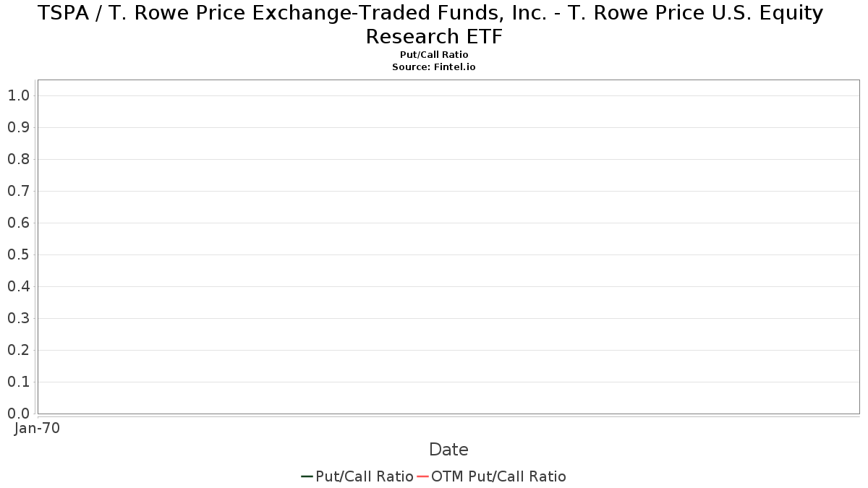Image resolution: width=868 pixels, height=488 pixels.
Task: Click the 0.9 y-axis label
Action: coord(18,127)
